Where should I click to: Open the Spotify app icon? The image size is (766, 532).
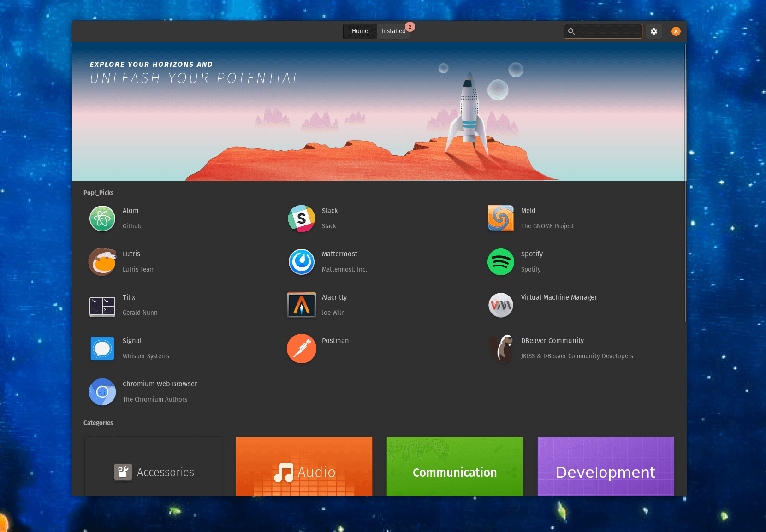click(x=500, y=262)
